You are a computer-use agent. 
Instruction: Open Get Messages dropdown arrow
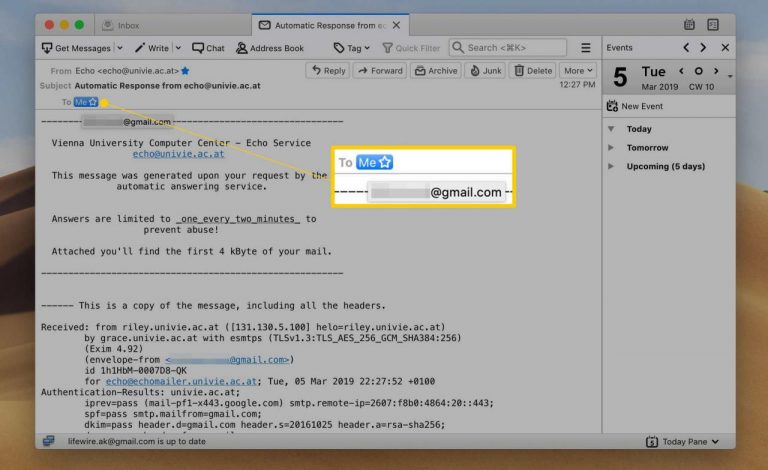(x=120, y=48)
